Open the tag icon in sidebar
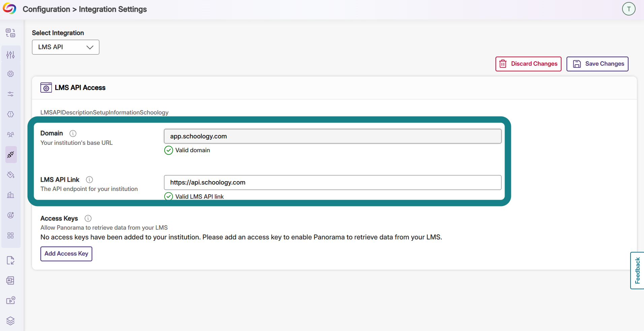Screen dimensions: 644x331 10,175
